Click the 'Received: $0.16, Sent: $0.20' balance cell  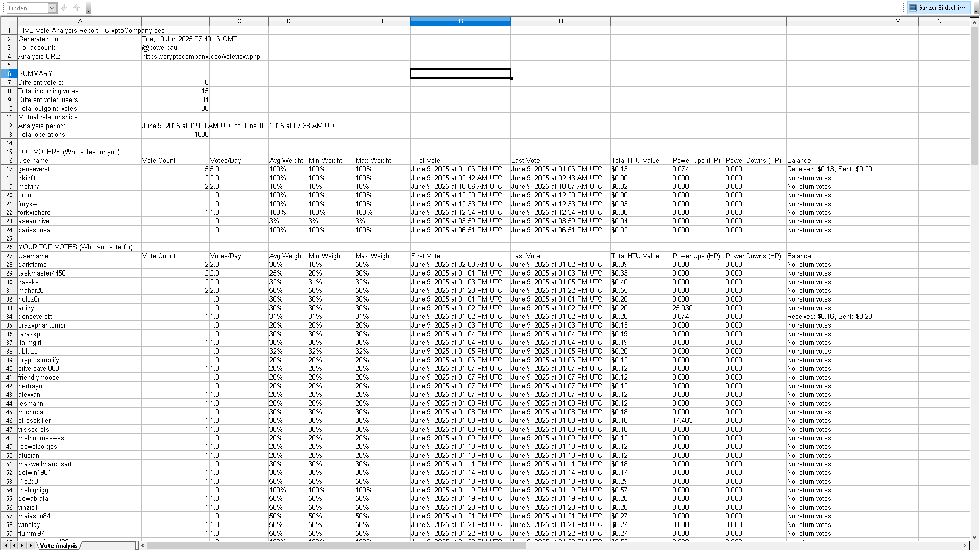(831, 317)
